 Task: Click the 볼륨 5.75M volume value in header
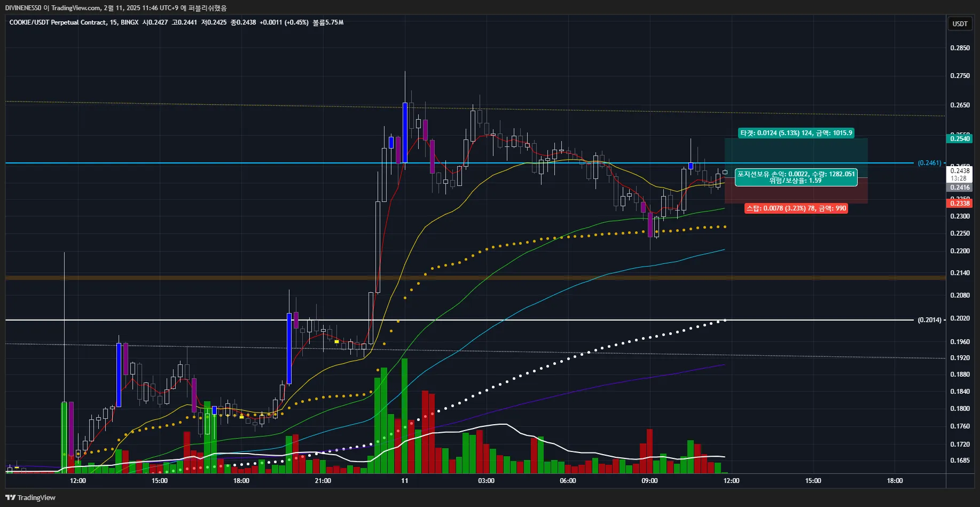[328, 22]
